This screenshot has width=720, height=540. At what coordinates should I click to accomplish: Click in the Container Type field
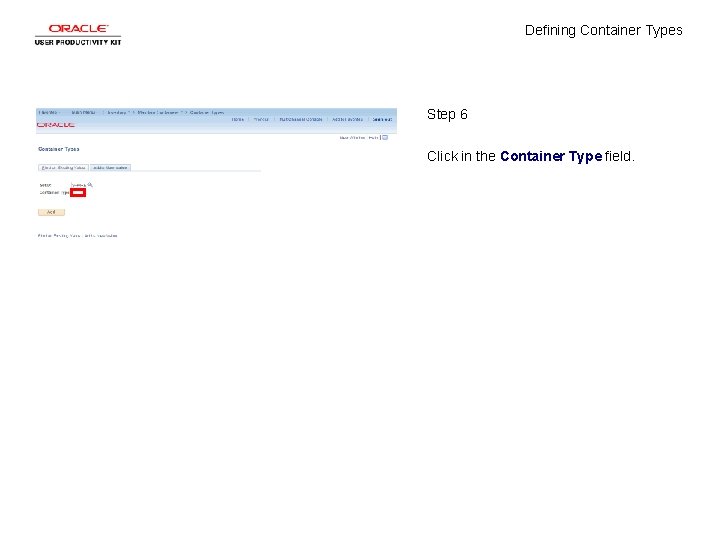[x=78, y=192]
